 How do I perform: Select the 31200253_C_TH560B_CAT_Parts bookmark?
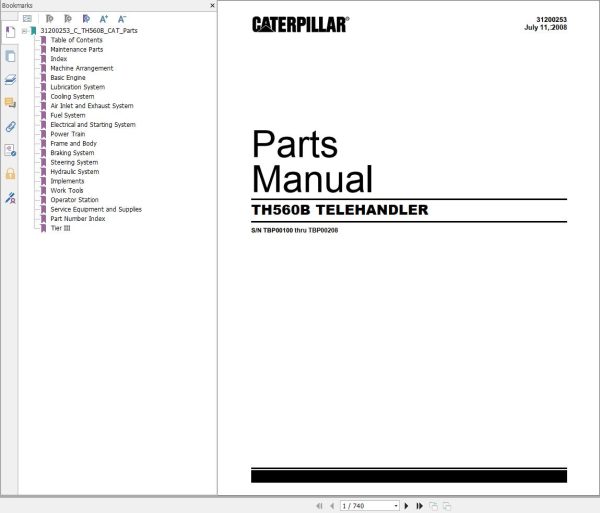(x=89, y=31)
